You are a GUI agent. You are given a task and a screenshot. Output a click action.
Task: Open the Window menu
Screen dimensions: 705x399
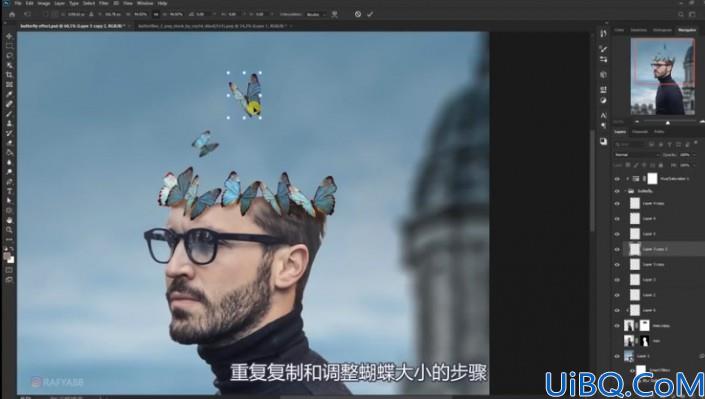click(145, 3)
